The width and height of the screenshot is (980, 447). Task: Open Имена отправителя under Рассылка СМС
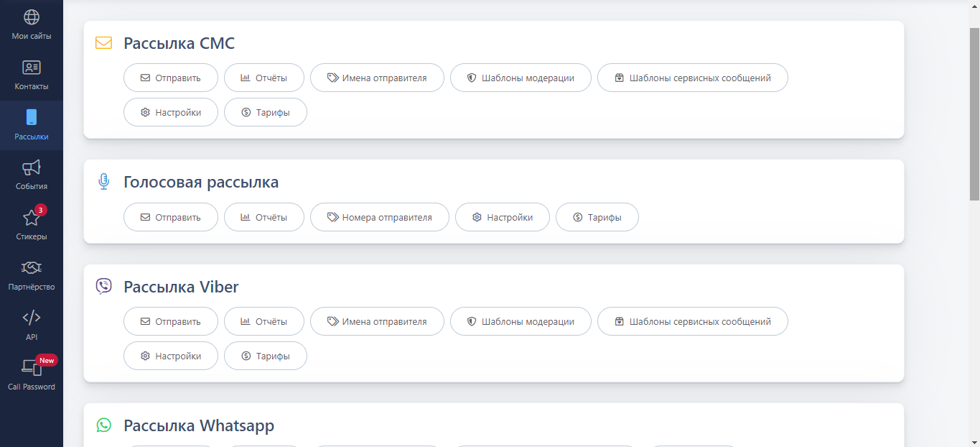click(x=377, y=78)
